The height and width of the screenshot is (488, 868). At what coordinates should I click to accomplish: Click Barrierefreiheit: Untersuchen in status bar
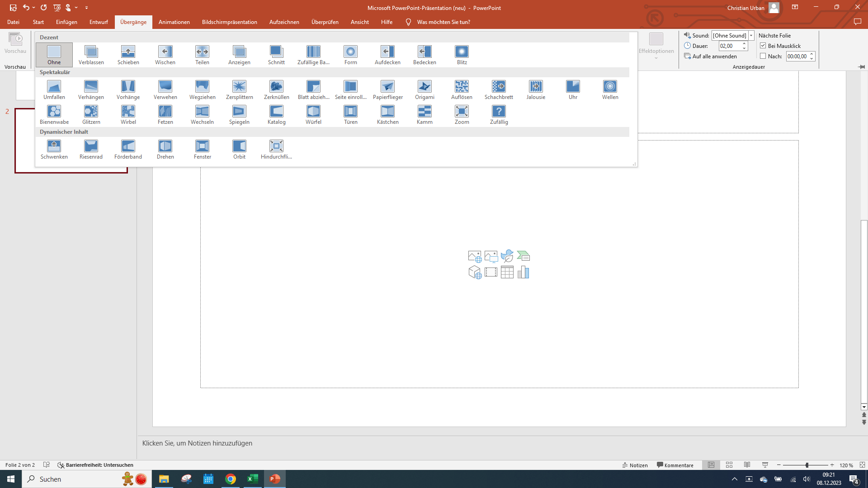click(95, 465)
